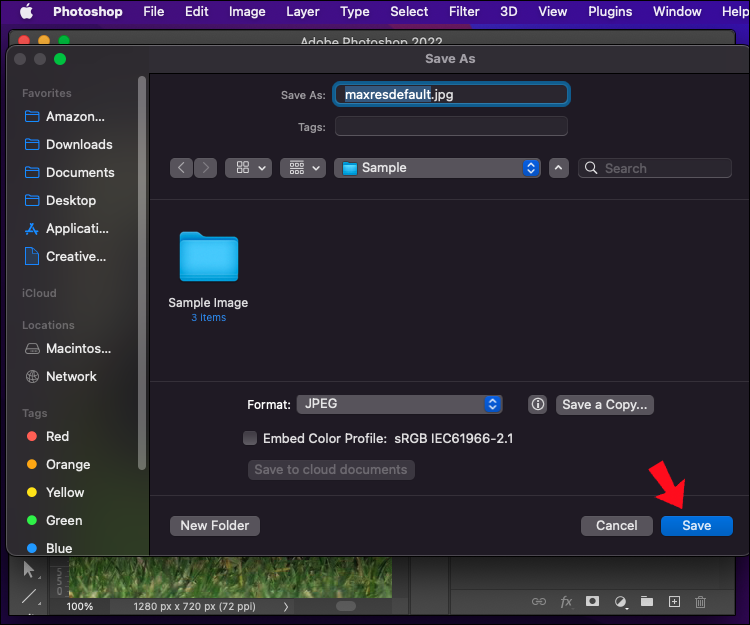Screen dimensions: 750x625
Task: Click the create new layer plus icon
Action: click(x=674, y=602)
